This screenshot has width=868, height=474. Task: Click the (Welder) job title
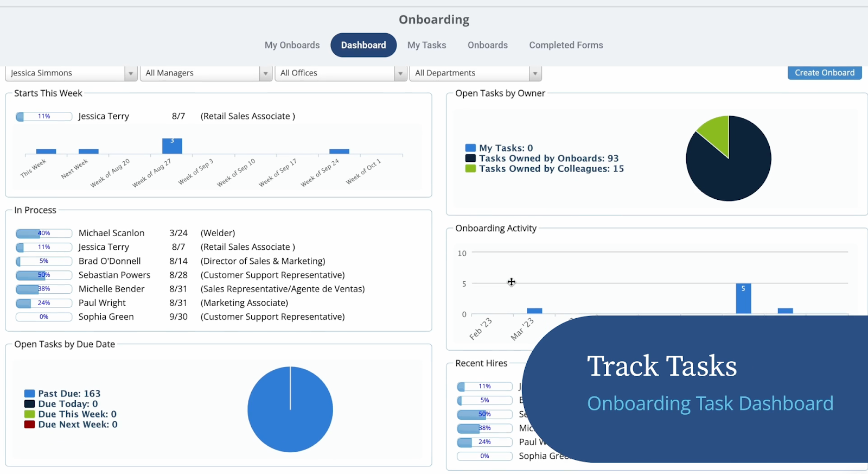pyautogui.click(x=218, y=233)
